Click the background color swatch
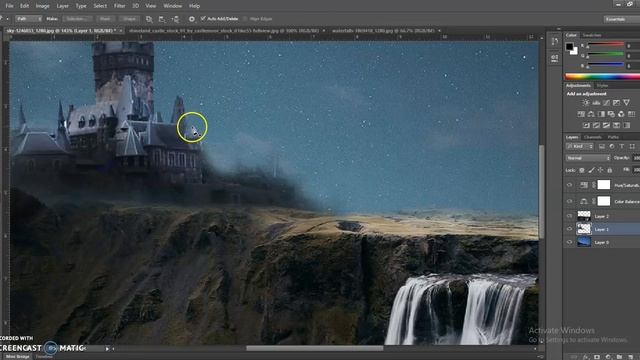 click(575, 52)
